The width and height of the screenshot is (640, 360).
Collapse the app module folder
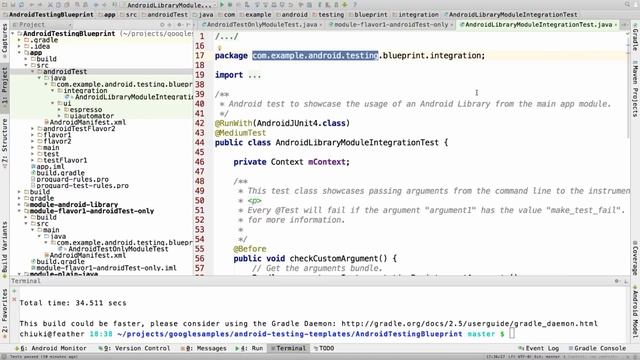click(x=20, y=53)
